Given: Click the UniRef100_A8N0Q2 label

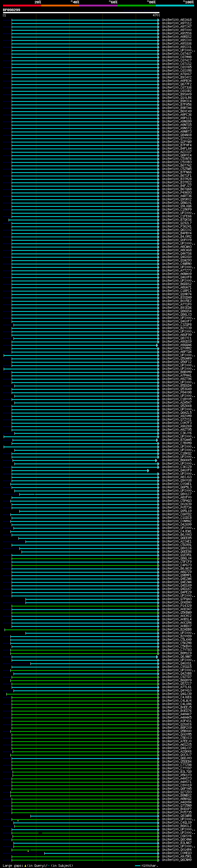Looking at the screenshot, I should [177, 799].
